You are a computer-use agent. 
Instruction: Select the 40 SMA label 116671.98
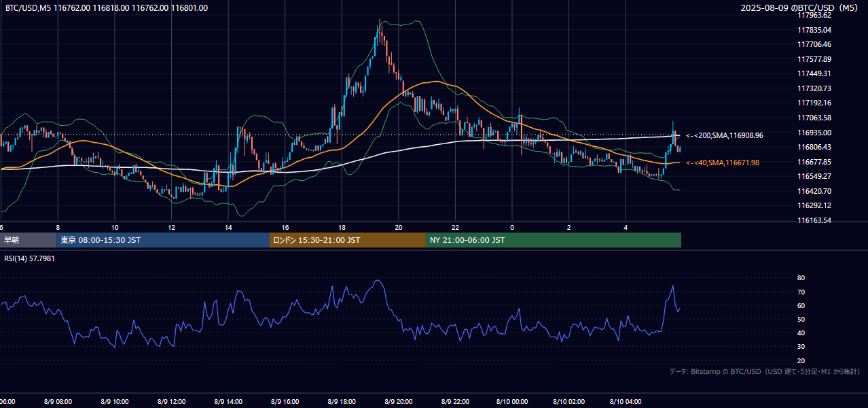tap(723, 163)
